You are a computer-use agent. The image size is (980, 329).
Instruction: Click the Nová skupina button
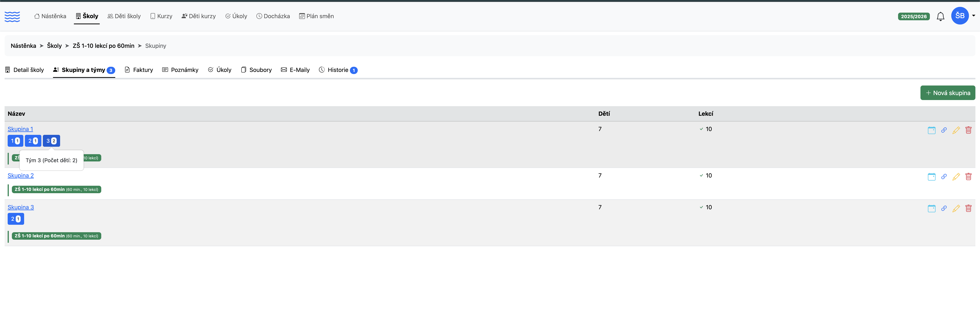(x=947, y=93)
